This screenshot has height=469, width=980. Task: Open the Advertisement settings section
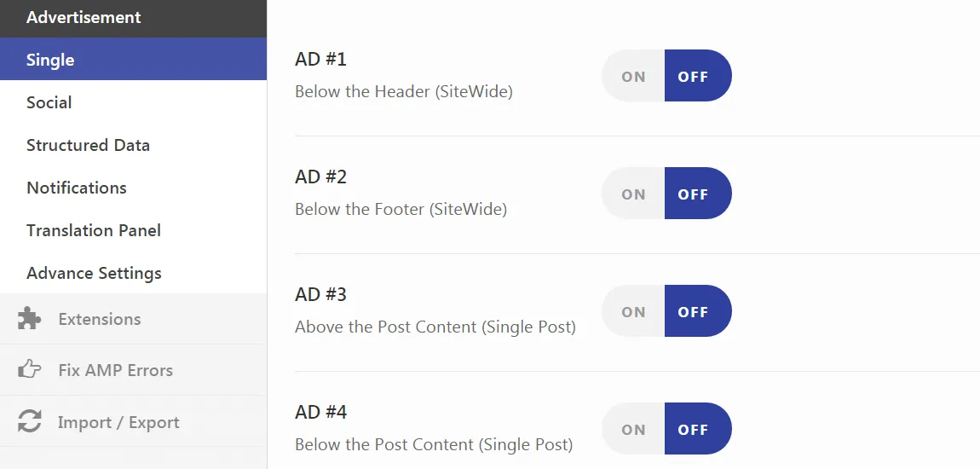pyautogui.click(x=84, y=17)
